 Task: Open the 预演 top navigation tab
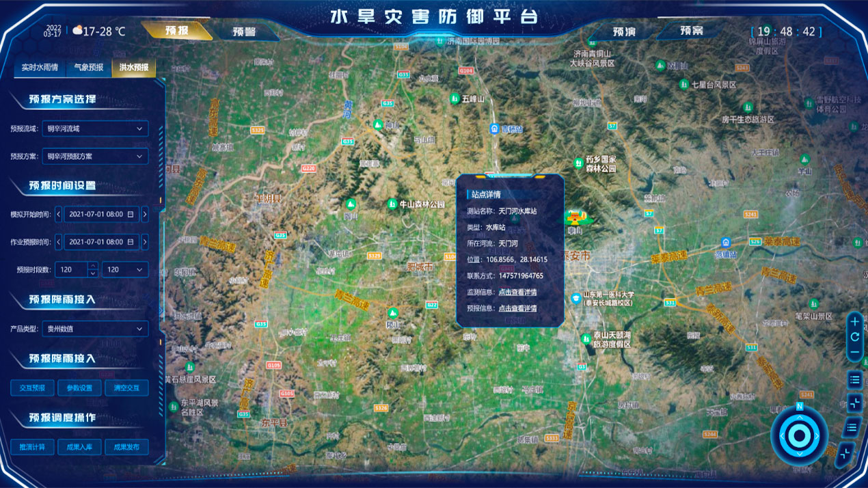click(624, 31)
